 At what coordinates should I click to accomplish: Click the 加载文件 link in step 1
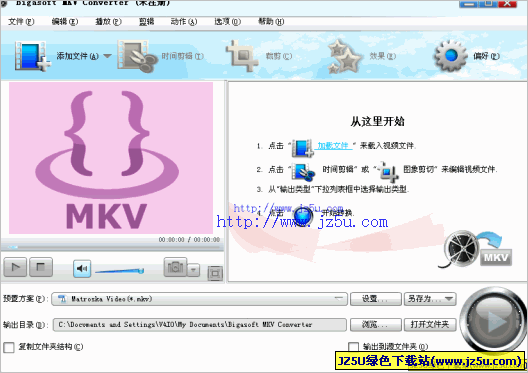(333, 145)
